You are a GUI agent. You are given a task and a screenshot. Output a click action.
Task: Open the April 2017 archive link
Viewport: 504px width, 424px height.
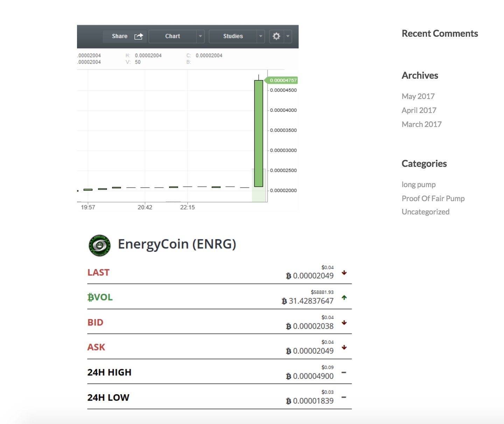point(419,110)
